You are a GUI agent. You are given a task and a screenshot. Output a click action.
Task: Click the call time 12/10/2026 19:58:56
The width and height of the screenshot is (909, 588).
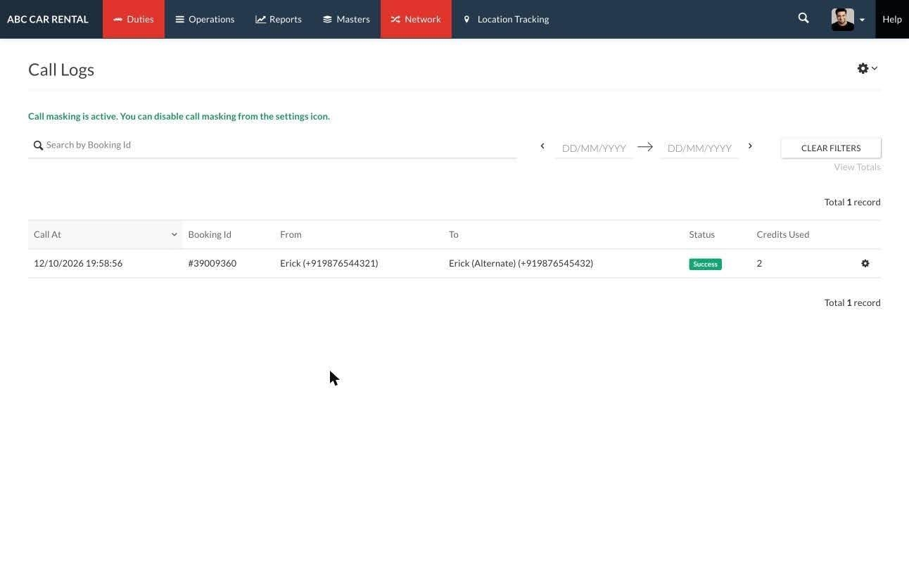78,263
